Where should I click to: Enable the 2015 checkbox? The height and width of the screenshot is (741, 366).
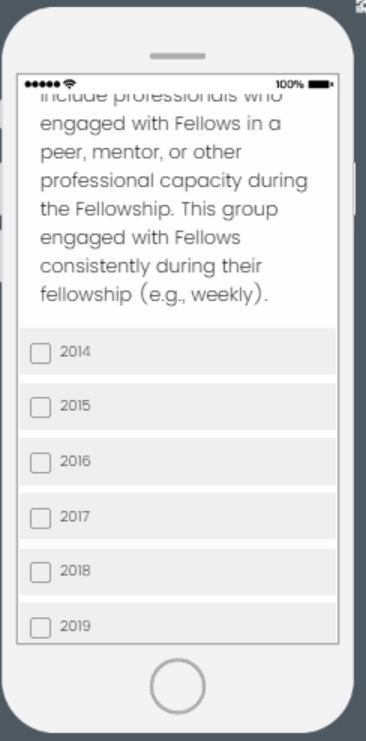pos(41,407)
